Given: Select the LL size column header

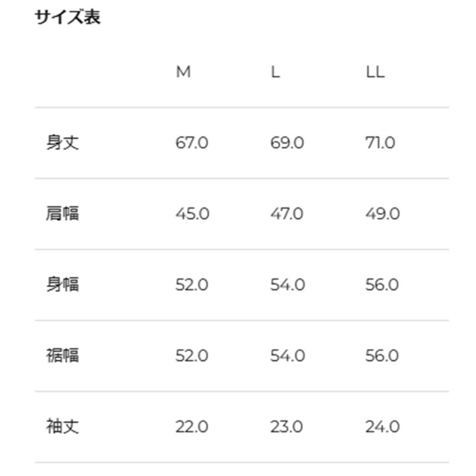Looking at the screenshot, I should point(376,72).
